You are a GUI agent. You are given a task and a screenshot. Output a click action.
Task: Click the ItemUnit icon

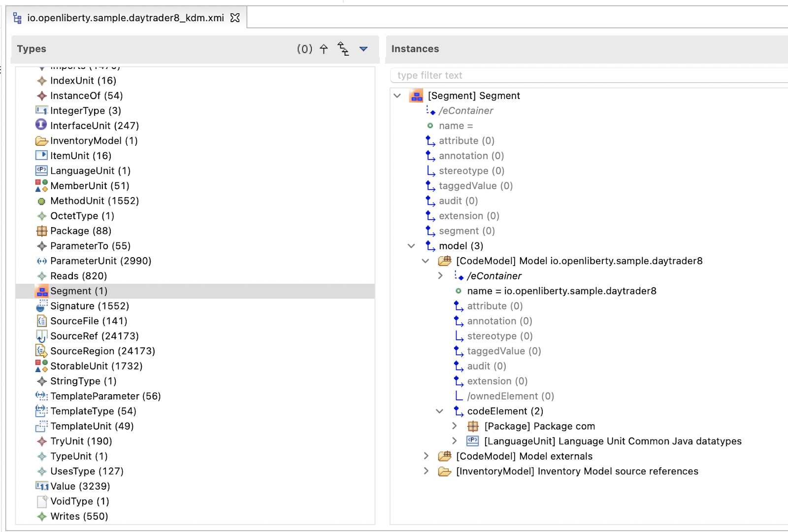click(41, 156)
